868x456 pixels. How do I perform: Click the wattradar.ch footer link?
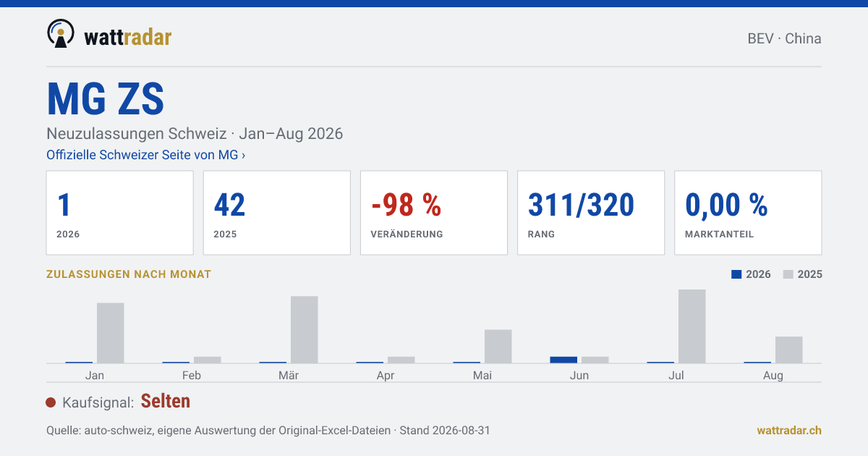789,430
